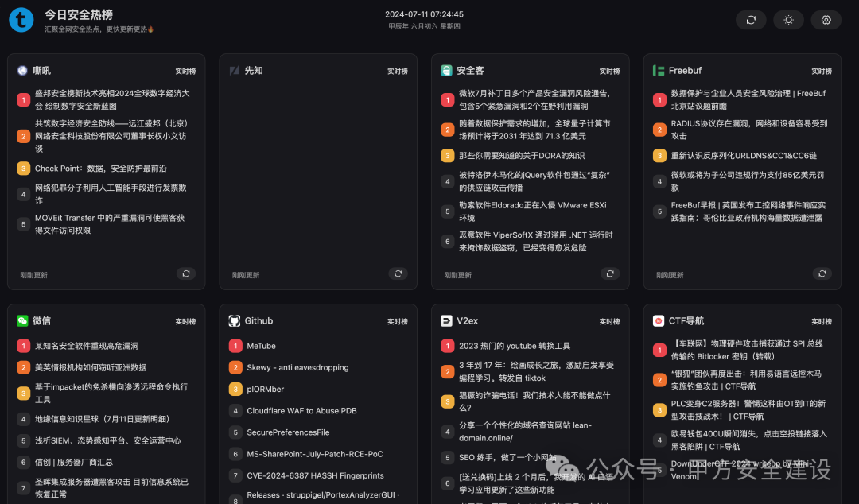Image resolution: width=859 pixels, height=504 pixels.
Task: Toggle light/dark theme with sun icon
Action: click(788, 20)
